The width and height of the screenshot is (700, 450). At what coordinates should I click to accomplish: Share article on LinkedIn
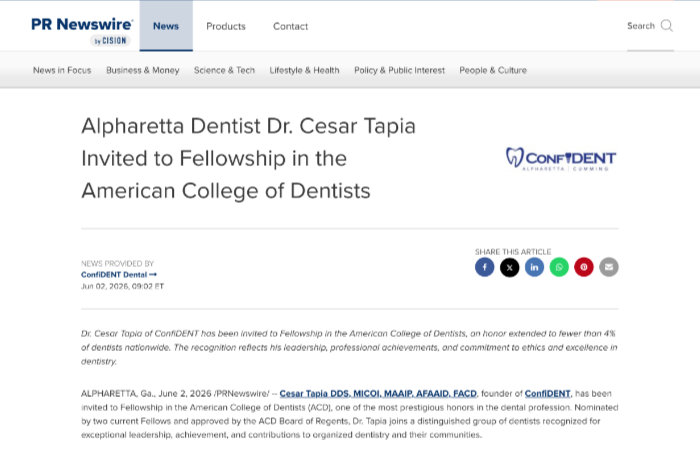[x=534, y=267]
